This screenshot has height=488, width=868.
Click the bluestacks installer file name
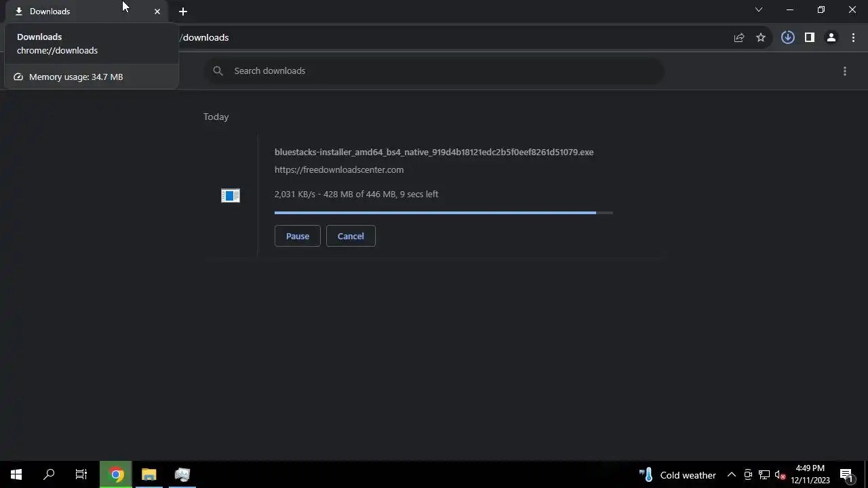point(434,152)
